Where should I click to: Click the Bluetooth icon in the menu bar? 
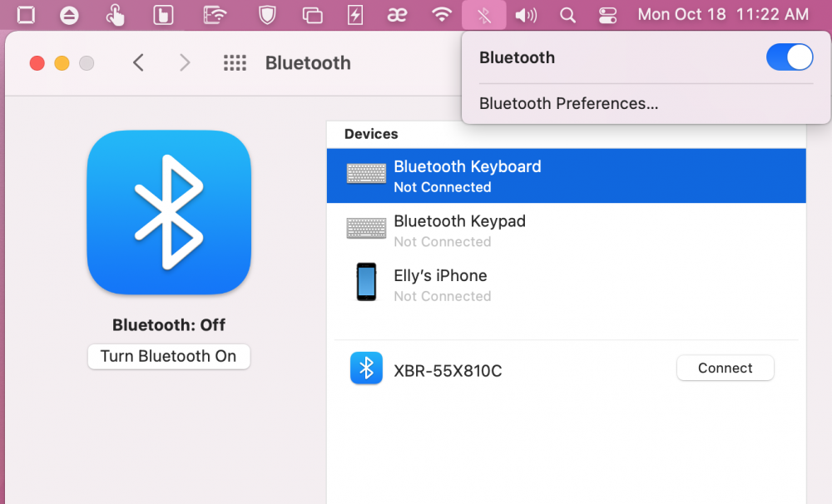click(x=483, y=15)
